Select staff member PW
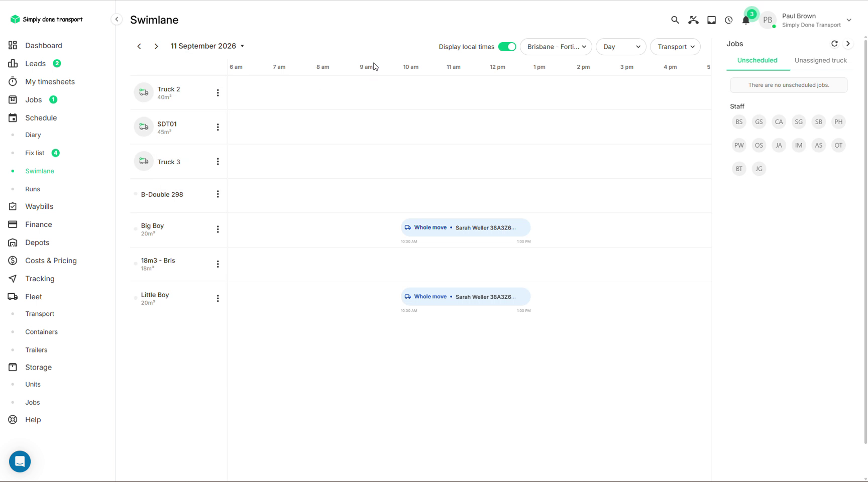 pos(739,146)
